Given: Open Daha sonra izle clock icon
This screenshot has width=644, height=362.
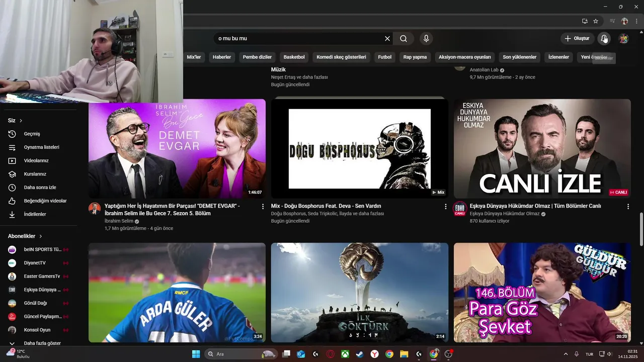Looking at the screenshot, I should [x=12, y=188].
